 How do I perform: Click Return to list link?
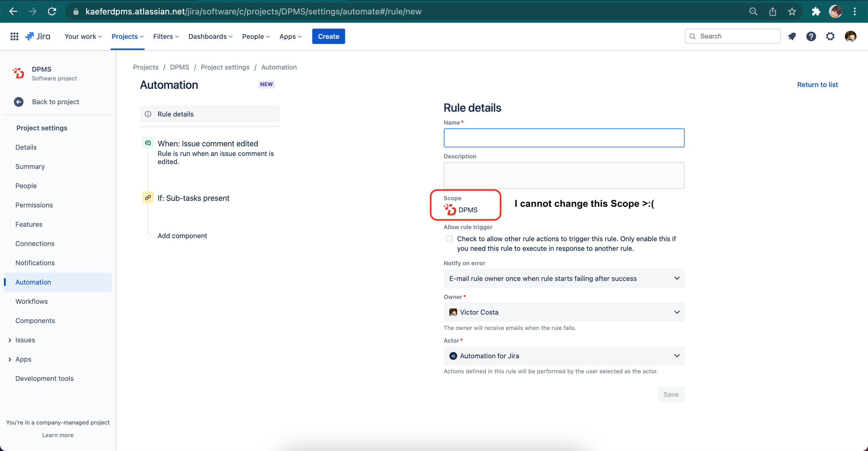click(817, 85)
